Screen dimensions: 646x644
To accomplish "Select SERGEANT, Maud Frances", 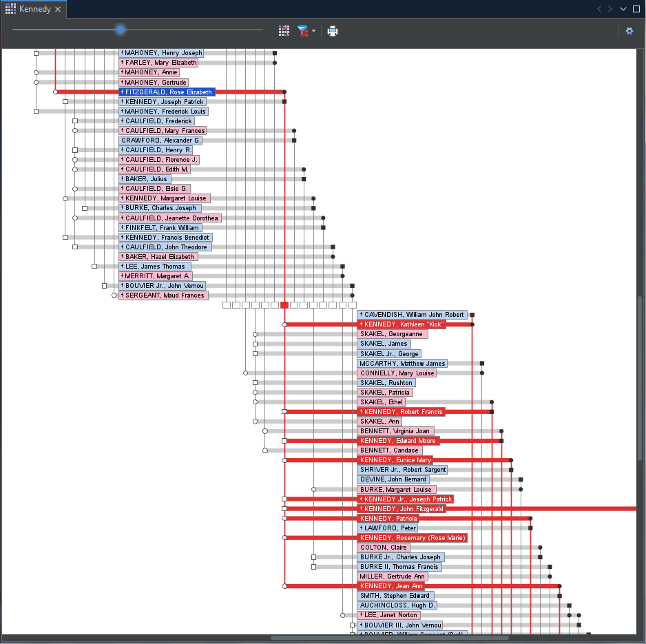I will tap(163, 295).
